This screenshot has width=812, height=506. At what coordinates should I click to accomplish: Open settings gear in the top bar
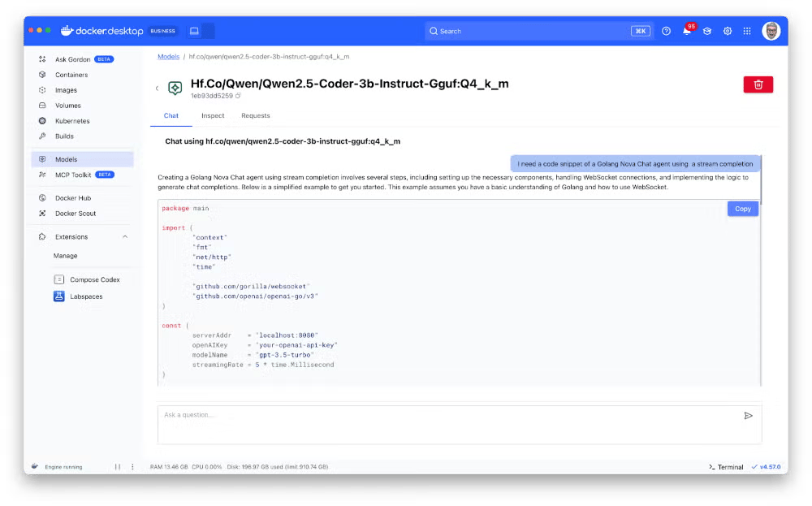[727, 31]
